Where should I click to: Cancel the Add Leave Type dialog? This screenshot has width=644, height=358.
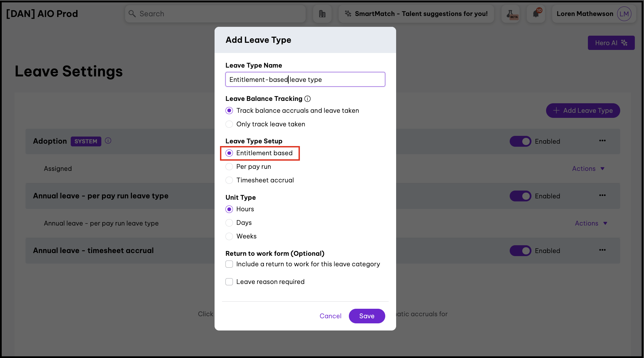(x=330, y=316)
